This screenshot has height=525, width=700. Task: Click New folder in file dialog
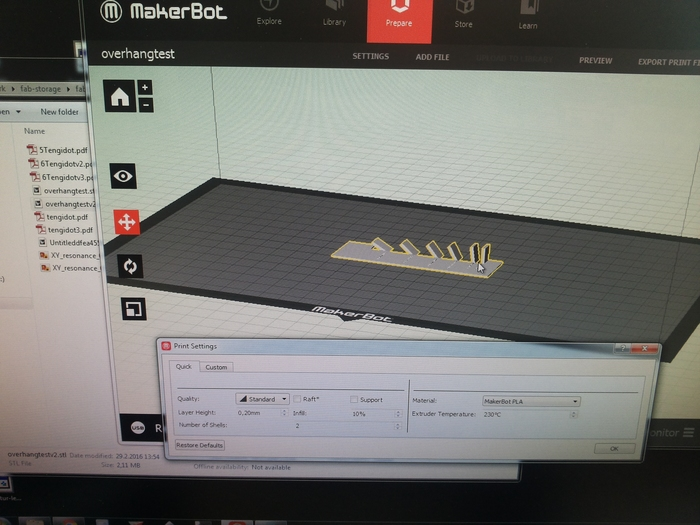[59, 112]
